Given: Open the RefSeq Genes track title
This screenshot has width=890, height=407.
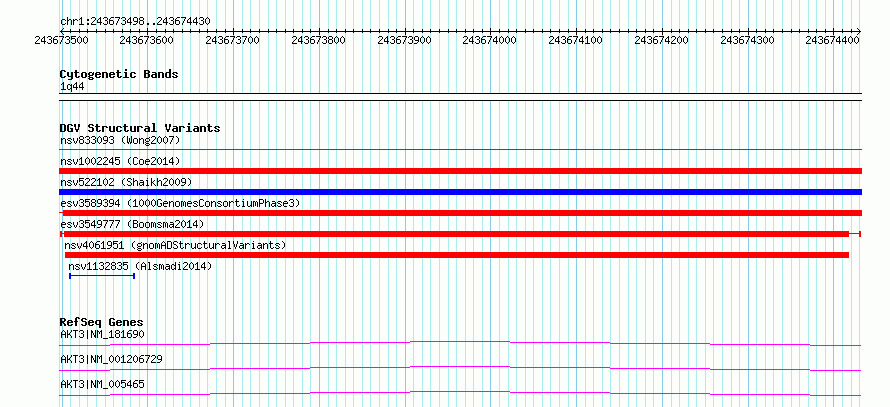Looking at the screenshot, I should [x=102, y=322].
